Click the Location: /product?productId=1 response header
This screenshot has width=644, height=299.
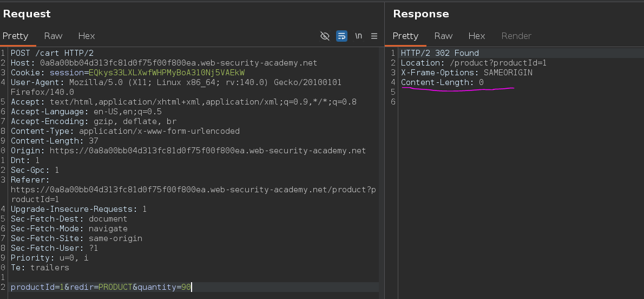(x=474, y=63)
